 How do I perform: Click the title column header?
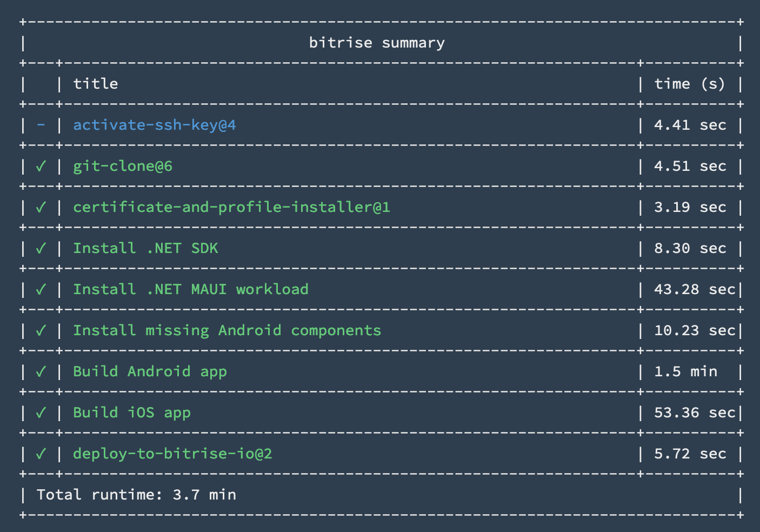(96, 84)
